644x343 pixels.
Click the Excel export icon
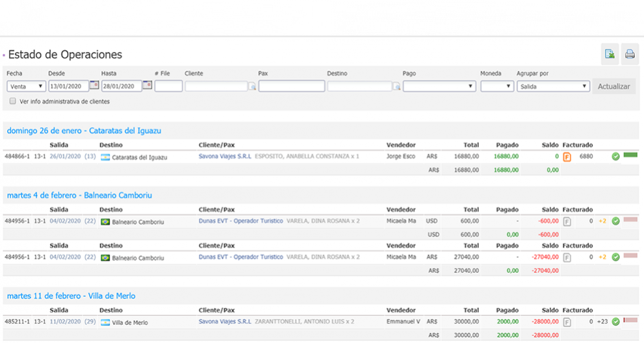610,55
